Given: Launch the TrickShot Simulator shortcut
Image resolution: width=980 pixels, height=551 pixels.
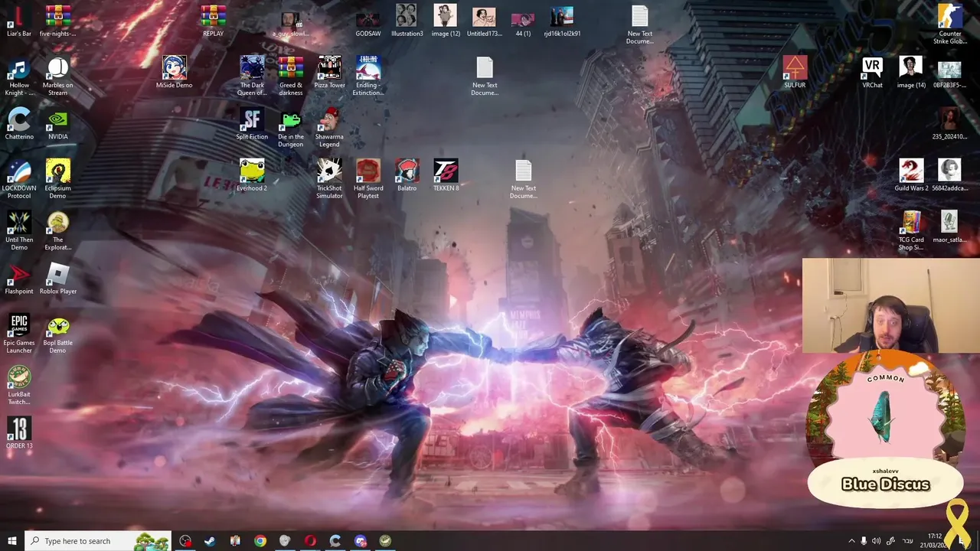Looking at the screenshot, I should [x=329, y=180].
